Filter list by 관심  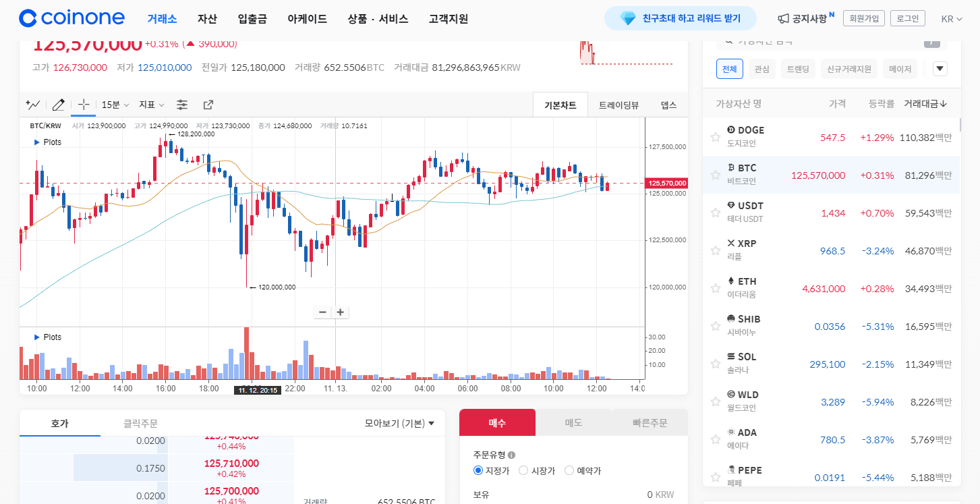pyautogui.click(x=761, y=69)
